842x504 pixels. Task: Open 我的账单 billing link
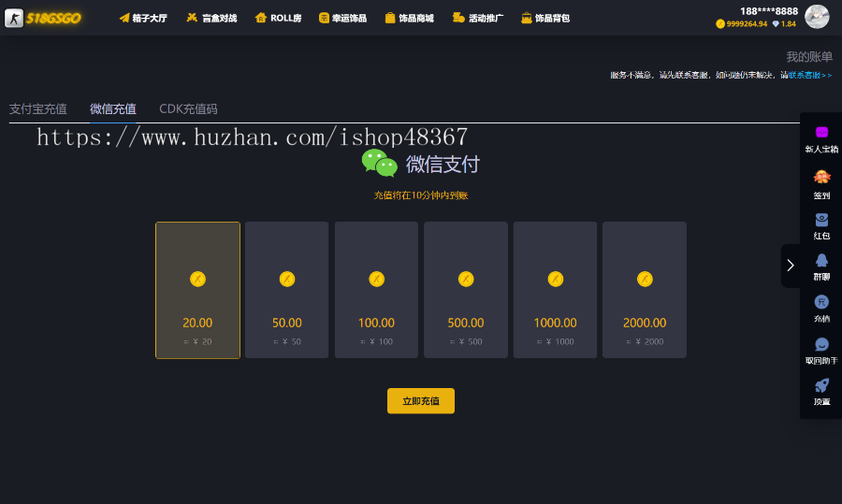[x=809, y=56]
